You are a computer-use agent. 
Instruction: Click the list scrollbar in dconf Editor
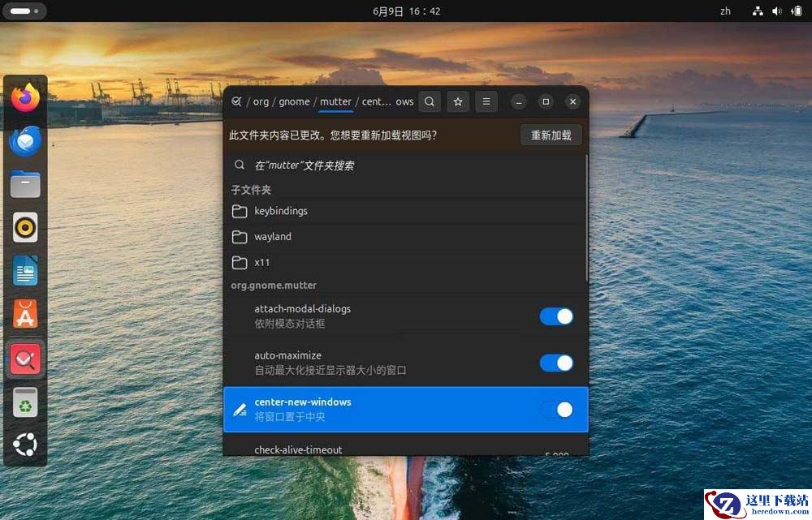586,217
